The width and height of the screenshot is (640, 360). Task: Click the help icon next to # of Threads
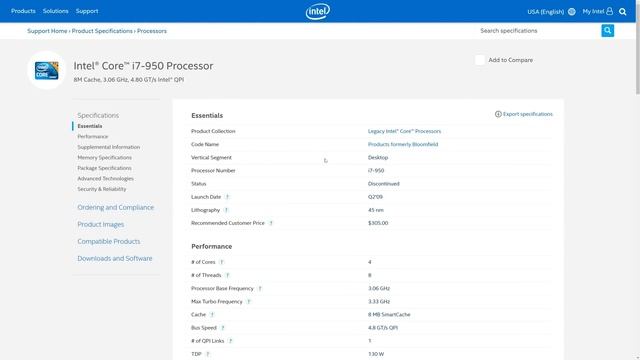point(227,275)
